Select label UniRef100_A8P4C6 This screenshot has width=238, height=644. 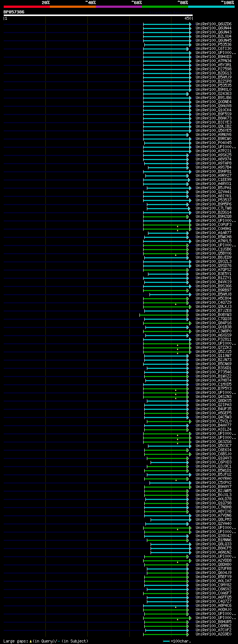click(213, 606)
